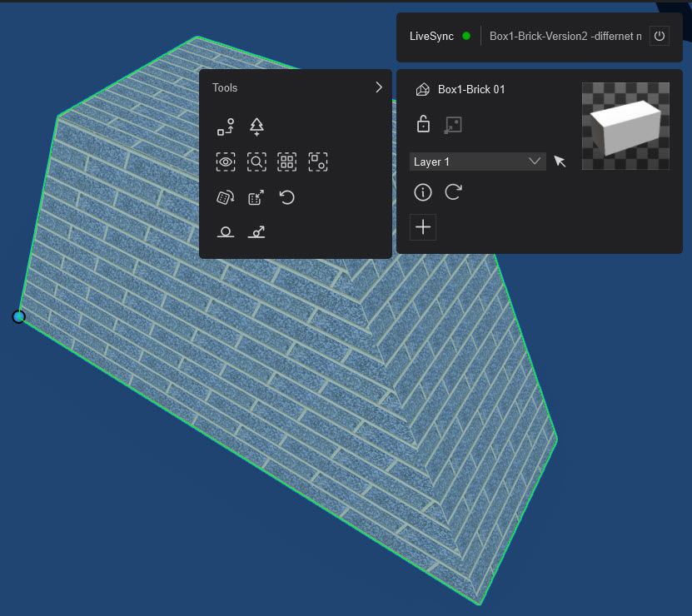Open the Layer 1 dropdown
The width and height of the screenshot is (692, 616).
click(477, 161)
